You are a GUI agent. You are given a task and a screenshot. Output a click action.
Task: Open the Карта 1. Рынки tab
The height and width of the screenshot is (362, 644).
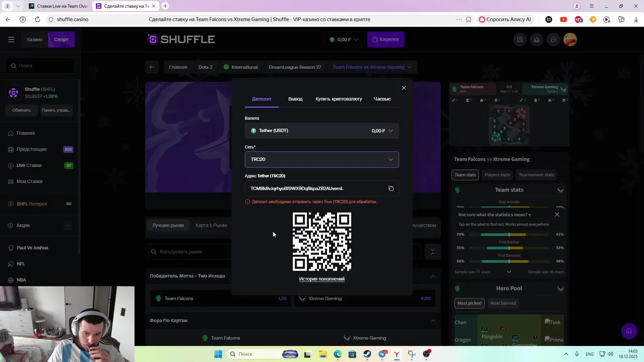coord(211,225)
